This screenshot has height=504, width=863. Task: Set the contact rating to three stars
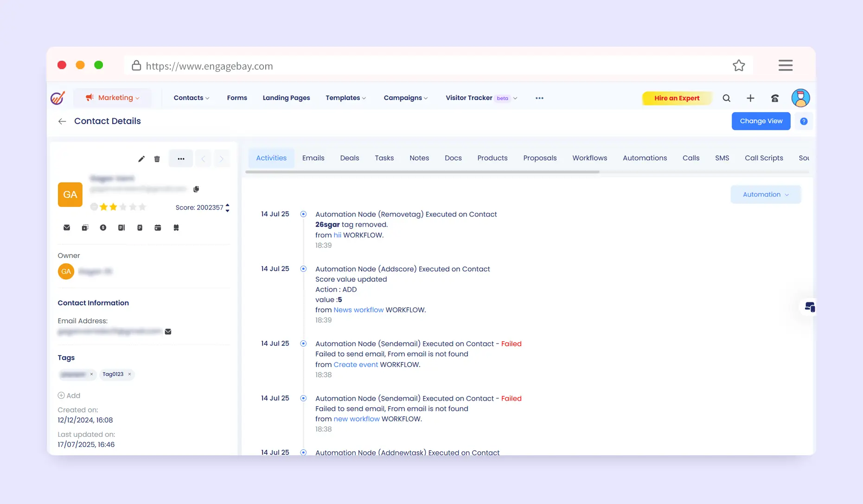(x=123, y=207)
